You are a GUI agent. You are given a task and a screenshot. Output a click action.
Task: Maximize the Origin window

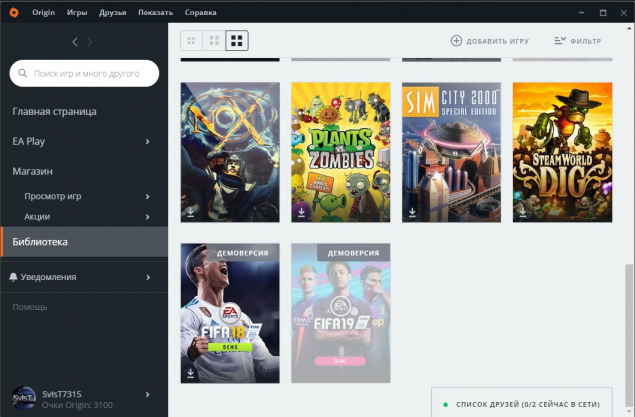[603, 13]
